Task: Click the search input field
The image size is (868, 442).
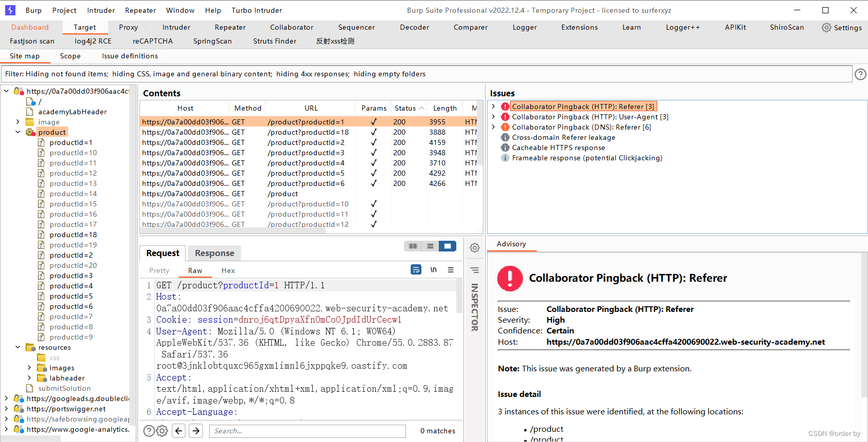Action: click(x=308, y=431)
